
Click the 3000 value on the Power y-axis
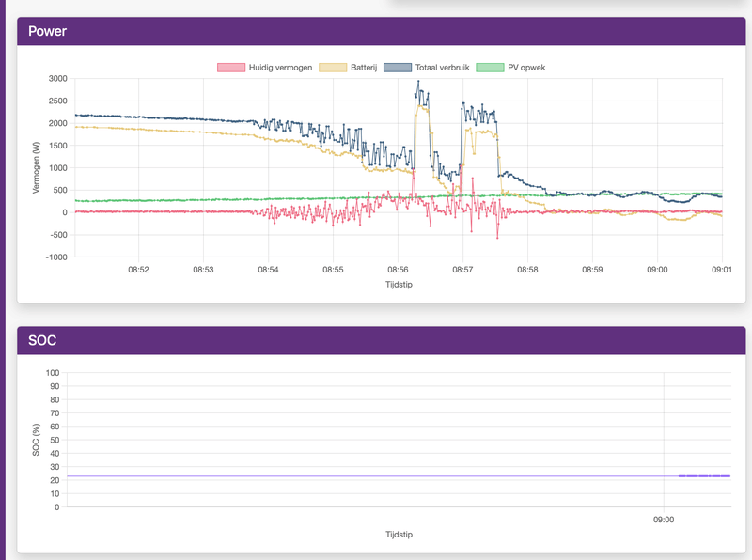tap(58, 79)
